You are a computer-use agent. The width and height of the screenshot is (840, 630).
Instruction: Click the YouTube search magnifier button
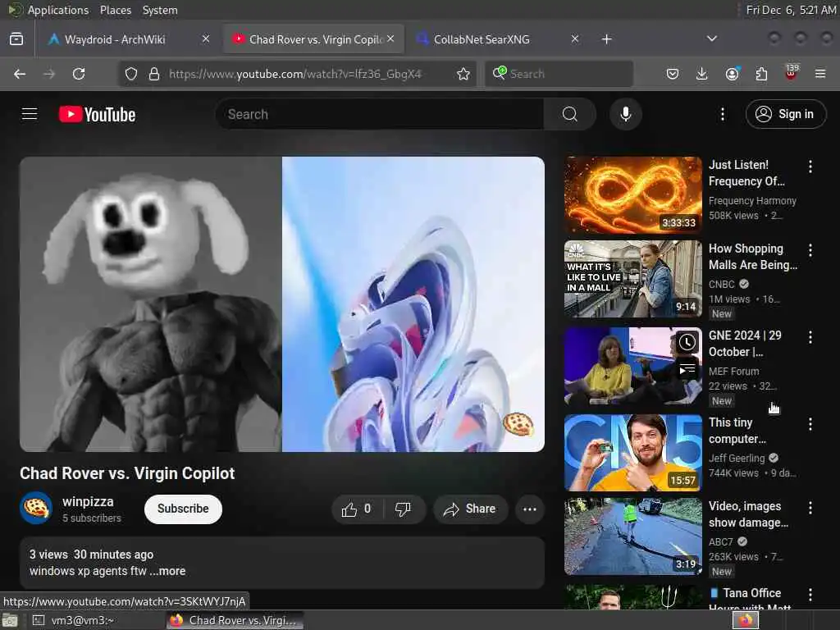pyautogui.click(x=570, y=114)
